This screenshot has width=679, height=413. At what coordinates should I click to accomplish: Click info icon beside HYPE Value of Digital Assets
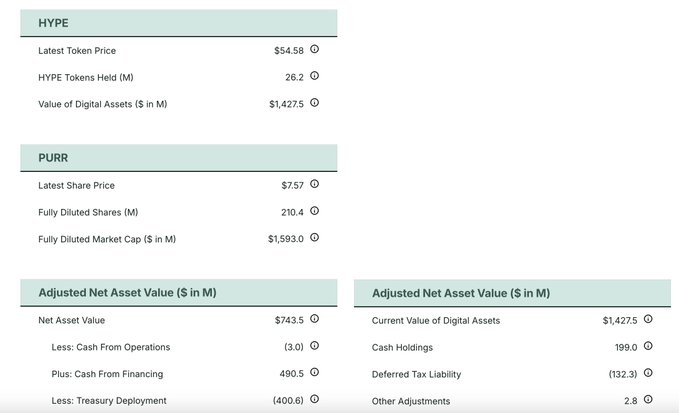(x=314, y=103)
